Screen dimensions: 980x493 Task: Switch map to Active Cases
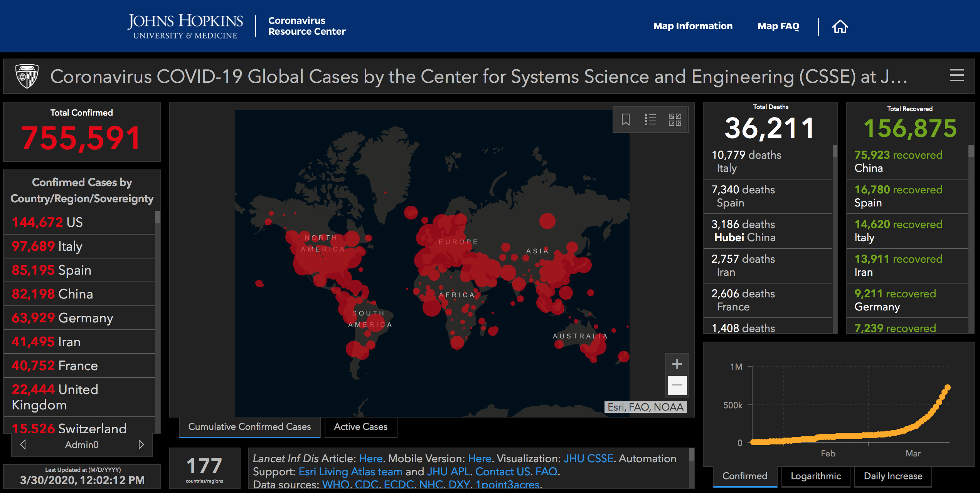pyautogui.click(x=360, y=427)
